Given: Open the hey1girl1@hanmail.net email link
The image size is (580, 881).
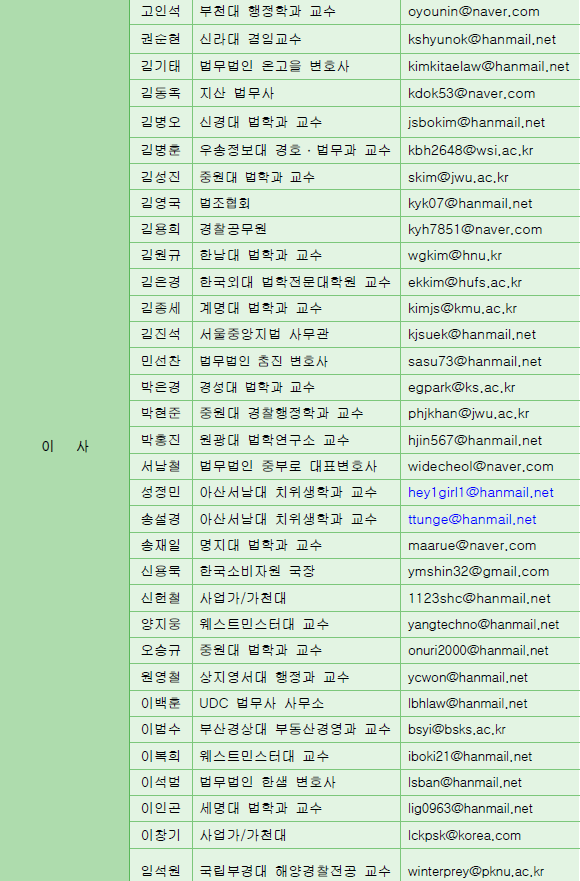Looking at the screenshot, I should (481, 493).
